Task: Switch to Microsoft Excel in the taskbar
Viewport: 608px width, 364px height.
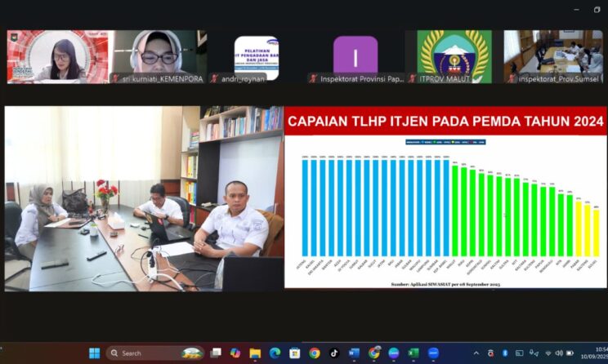Action: click(x=414, y=353)
